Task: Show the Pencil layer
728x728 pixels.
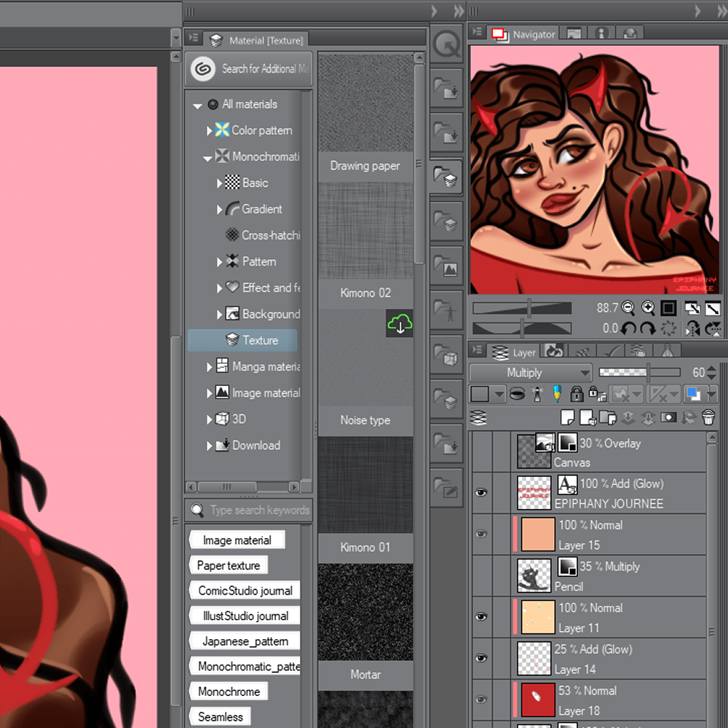Action: (x=480, y=576)
